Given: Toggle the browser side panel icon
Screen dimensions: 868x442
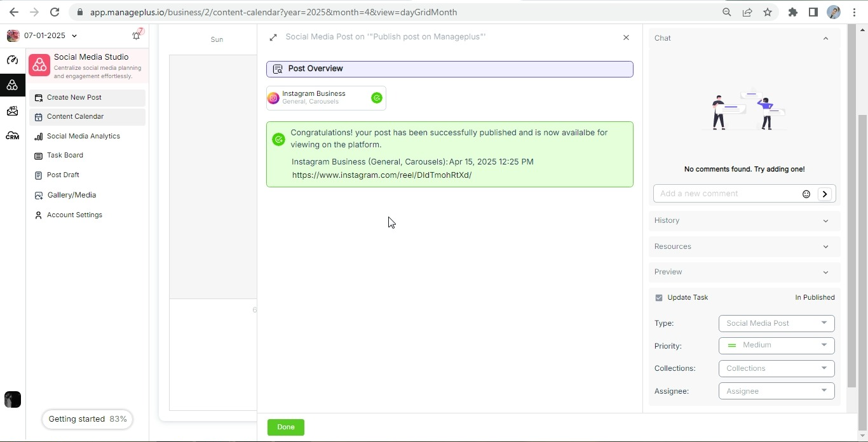Looking at the screenshot, I should pos(813,12).
